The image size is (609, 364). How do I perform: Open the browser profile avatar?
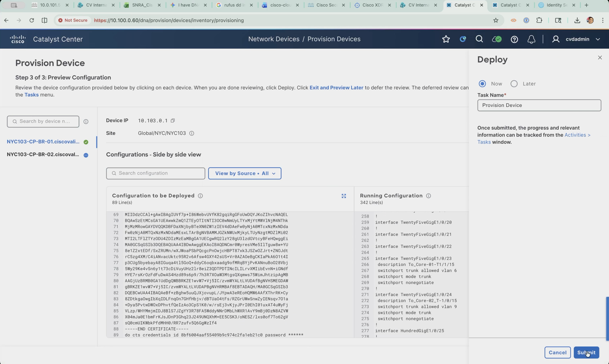click(590, 20)
